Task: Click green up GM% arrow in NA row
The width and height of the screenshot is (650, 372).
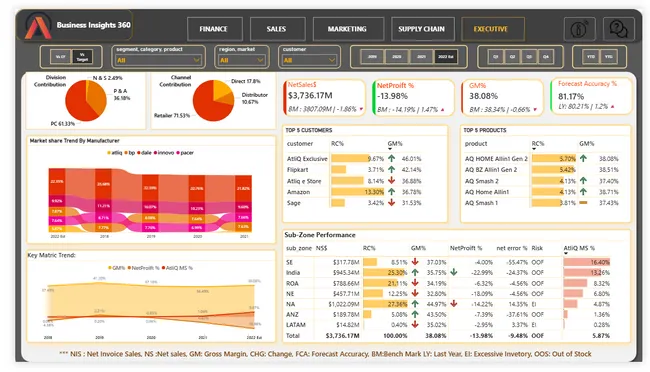Action: (415, 304)
